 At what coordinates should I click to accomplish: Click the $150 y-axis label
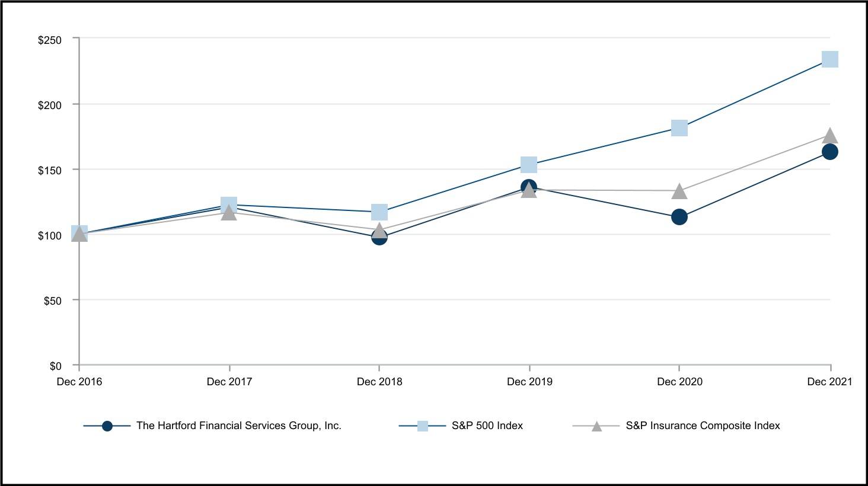click(x=50, y=171)
